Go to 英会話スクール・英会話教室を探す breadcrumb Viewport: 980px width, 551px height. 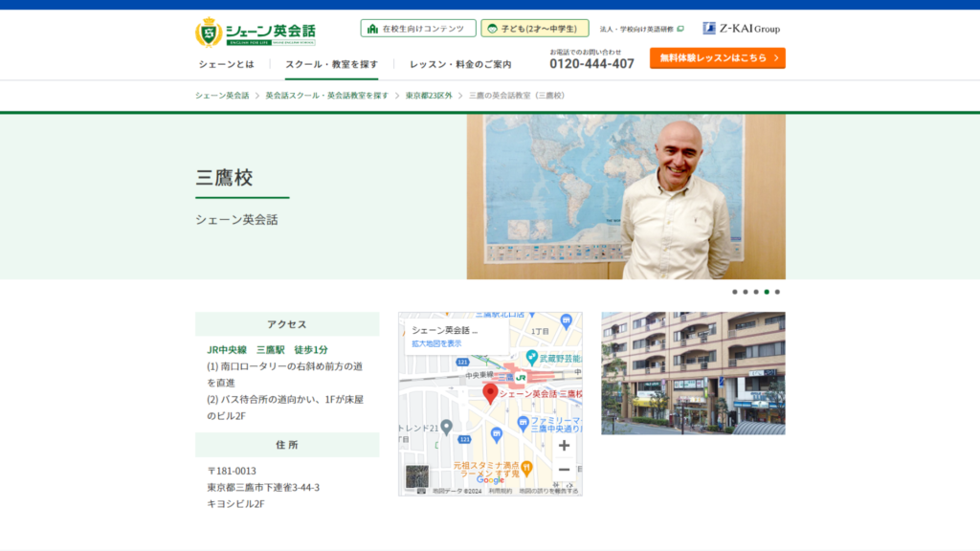[327, 96]
